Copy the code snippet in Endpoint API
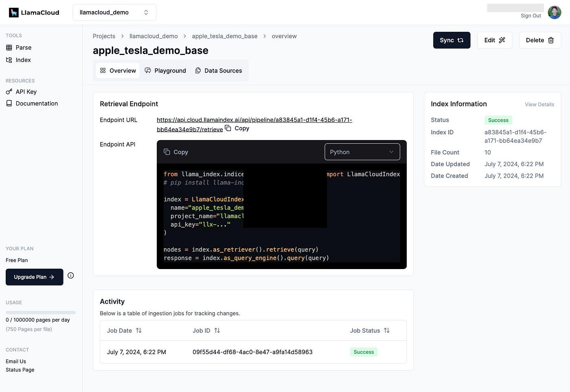The image size is (570, 392). 176,152
